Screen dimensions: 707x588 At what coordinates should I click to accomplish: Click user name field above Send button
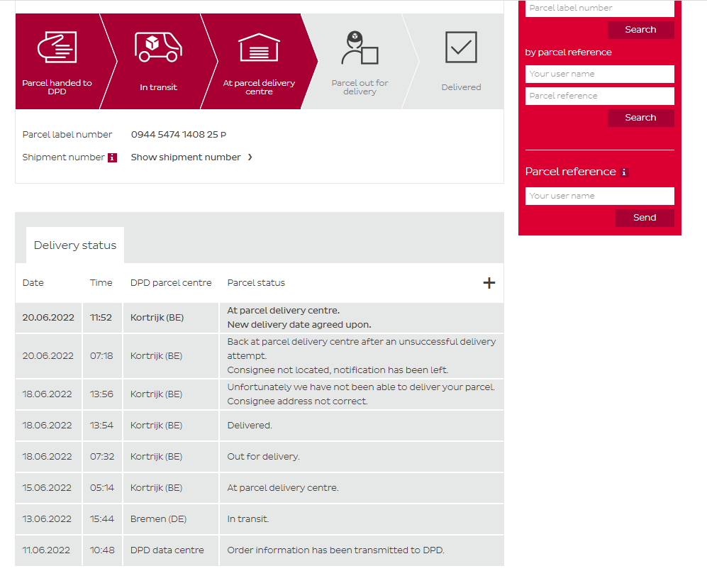pyautogui.click(x=599, y=196)
